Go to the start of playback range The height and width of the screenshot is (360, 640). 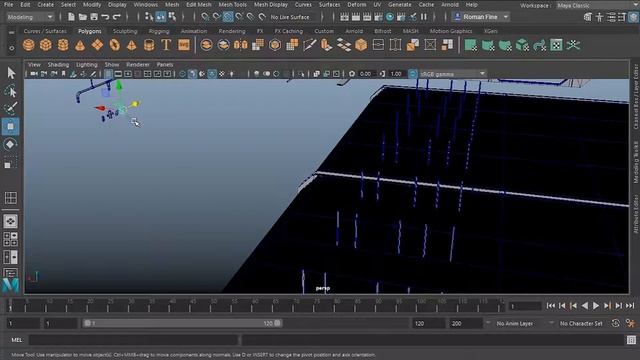[x=551, y=305]
